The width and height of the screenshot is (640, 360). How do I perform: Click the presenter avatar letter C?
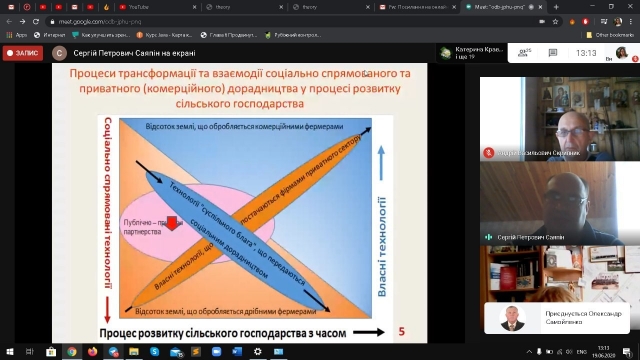60,53
